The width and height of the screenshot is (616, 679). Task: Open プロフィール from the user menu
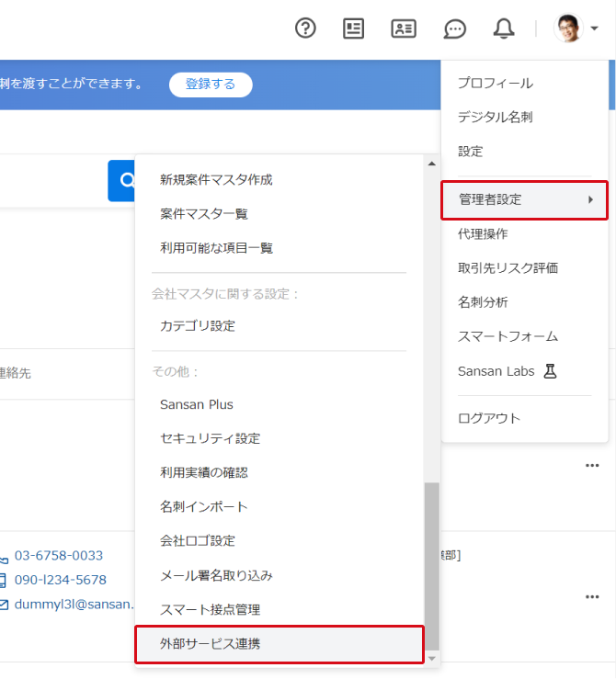495,84
